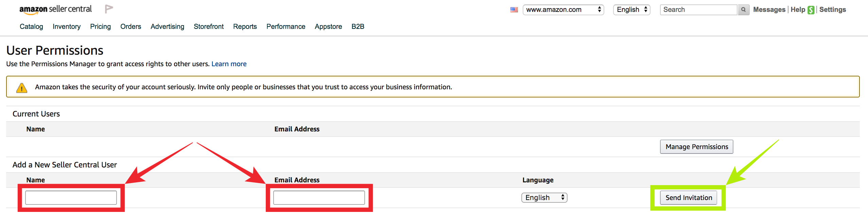This screenshot has height=216, width=868.
Task: Click the Amazon Seller Central logo
Action: click(55, 10)
